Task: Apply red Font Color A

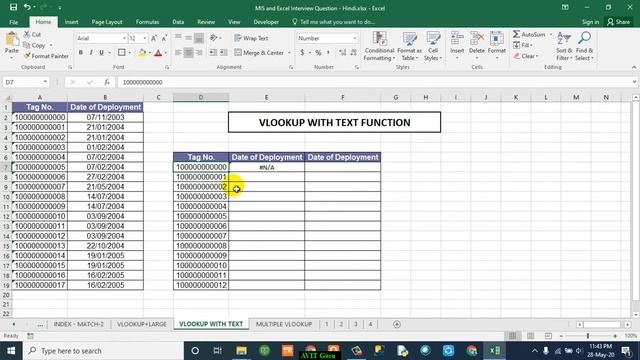Action: (x=158, y=53)
